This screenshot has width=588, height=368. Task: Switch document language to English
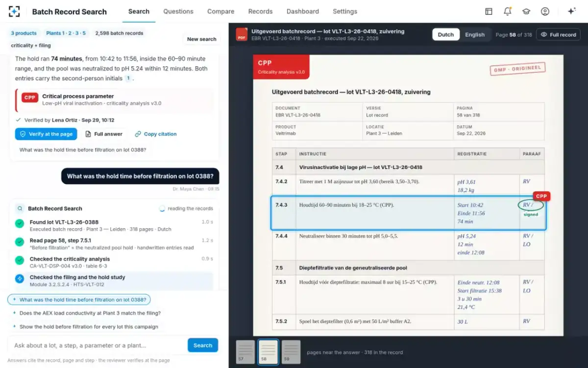click(475, 34)
